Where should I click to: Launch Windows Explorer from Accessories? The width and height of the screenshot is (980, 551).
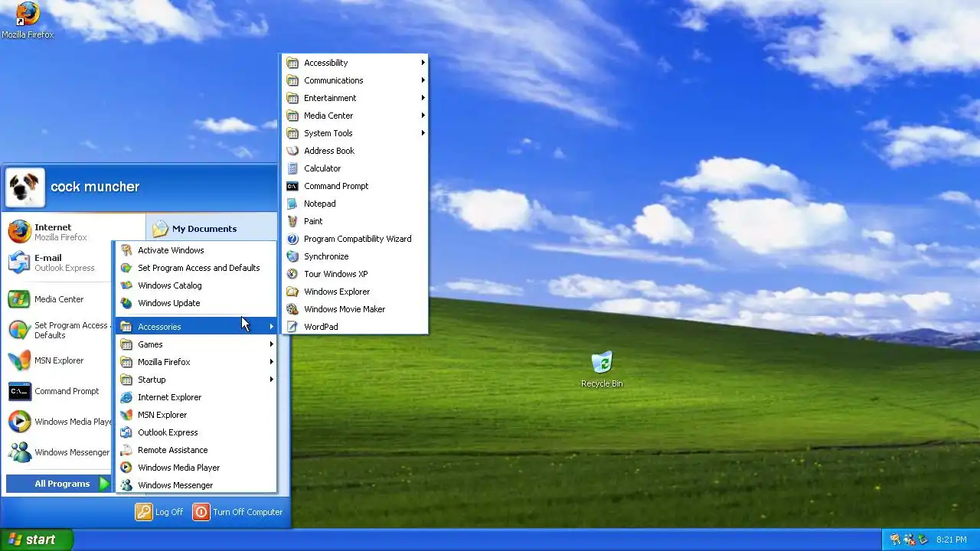coord(354,292)
